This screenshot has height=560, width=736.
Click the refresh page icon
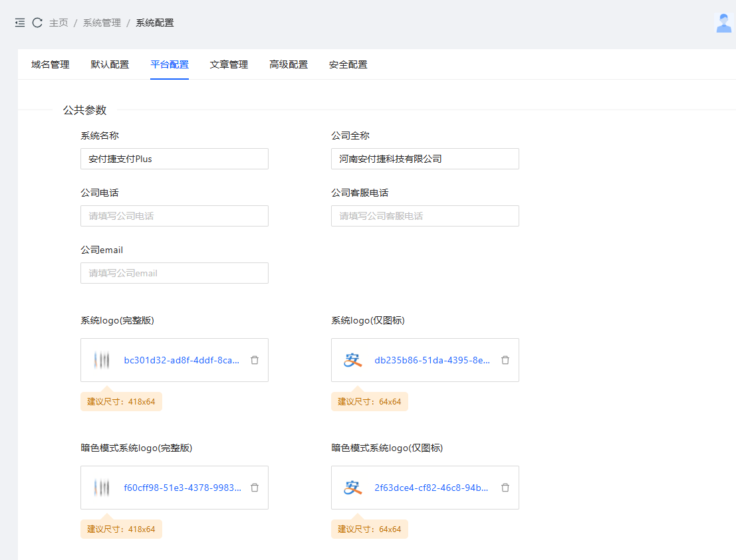[x=37, y=23]
